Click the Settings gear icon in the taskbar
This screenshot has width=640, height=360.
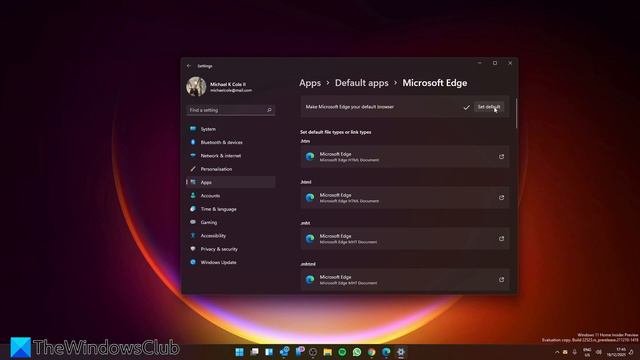(401, 352)
